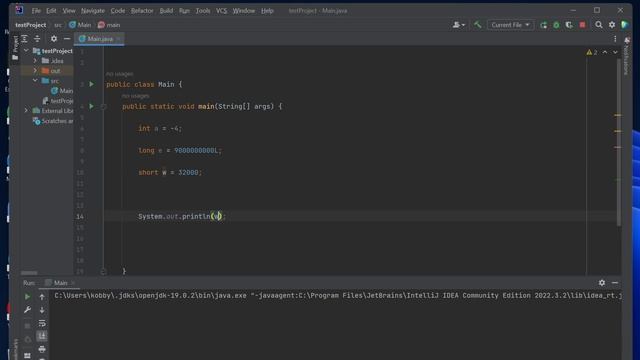Toggle the Project tool window side tab
The width and height of the screenshot is (640, 360).
(15, 48)
